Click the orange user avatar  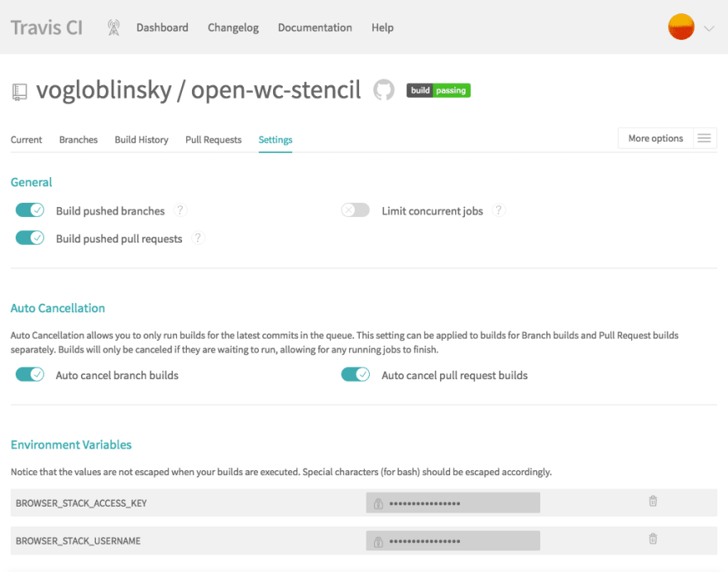(681, 27)
